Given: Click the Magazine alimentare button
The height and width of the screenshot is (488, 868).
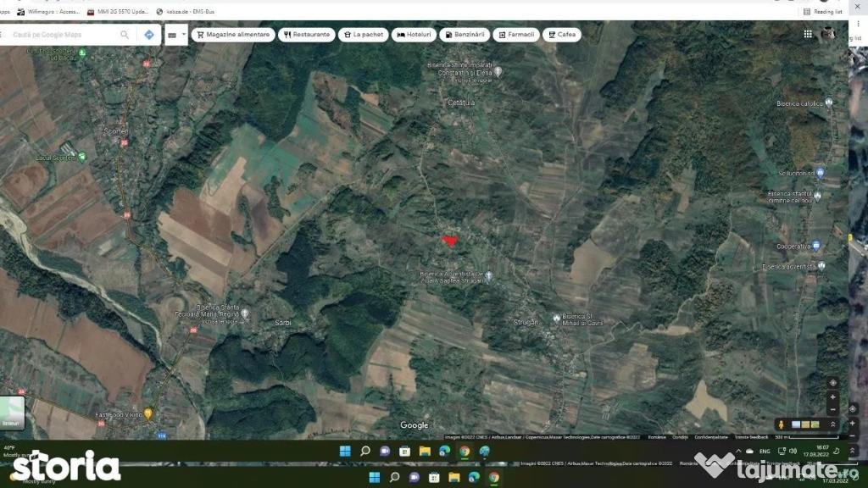Looking at the screenshot, I should 233,35.
